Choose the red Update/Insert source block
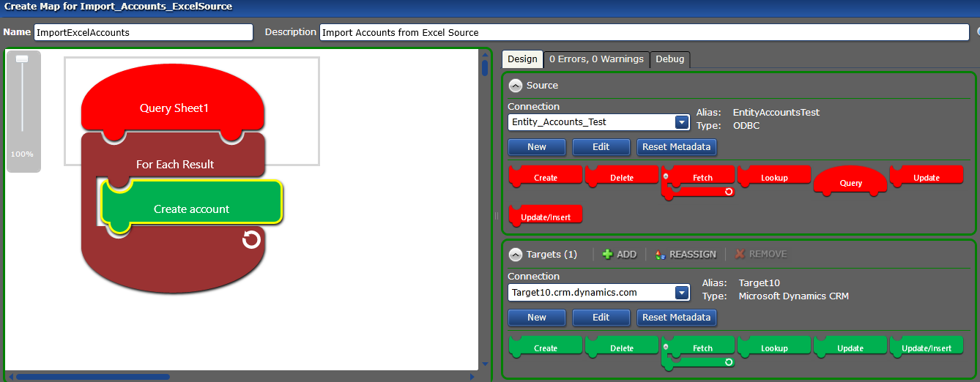 point(546,216)
